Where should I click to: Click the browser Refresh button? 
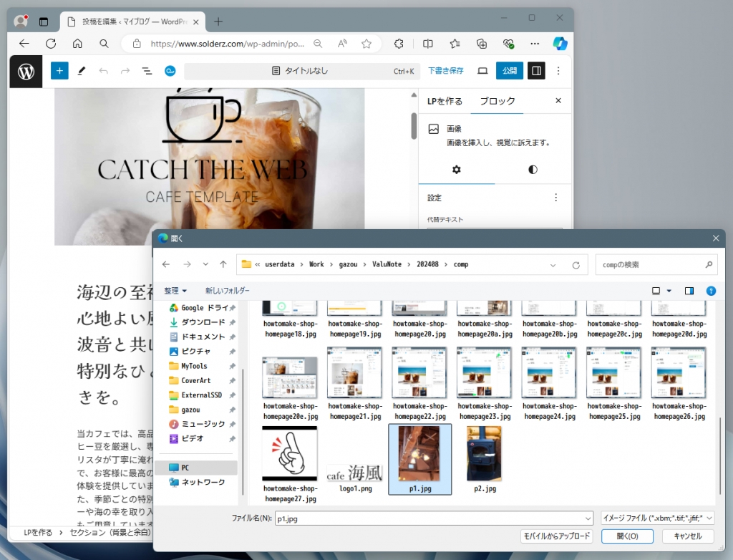pos(51,44)
